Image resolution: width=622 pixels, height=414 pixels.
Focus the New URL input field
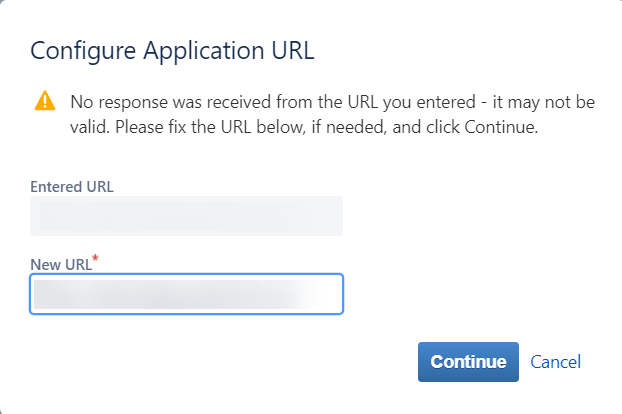tap(187, 294)
